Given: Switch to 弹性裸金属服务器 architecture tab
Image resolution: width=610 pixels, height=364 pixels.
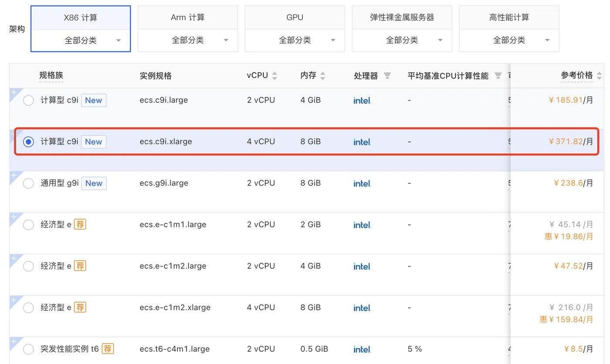Looking at the screenshot, I should click(402, 18).
